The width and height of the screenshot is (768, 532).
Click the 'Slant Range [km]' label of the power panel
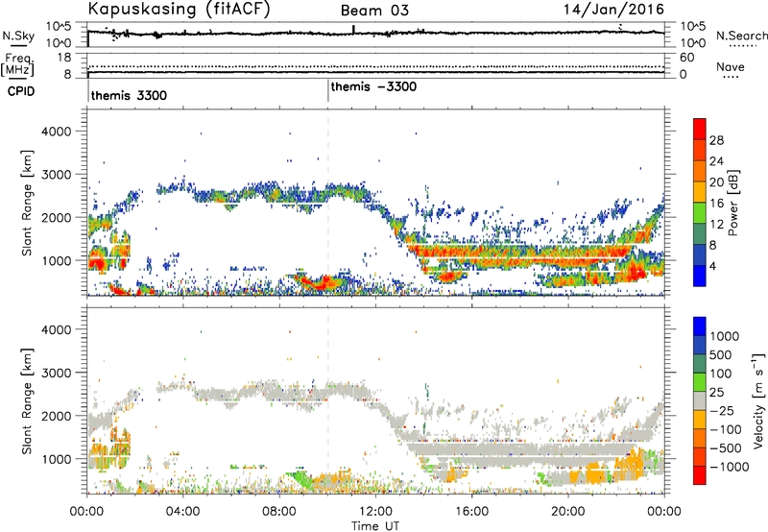coord(28,203)
